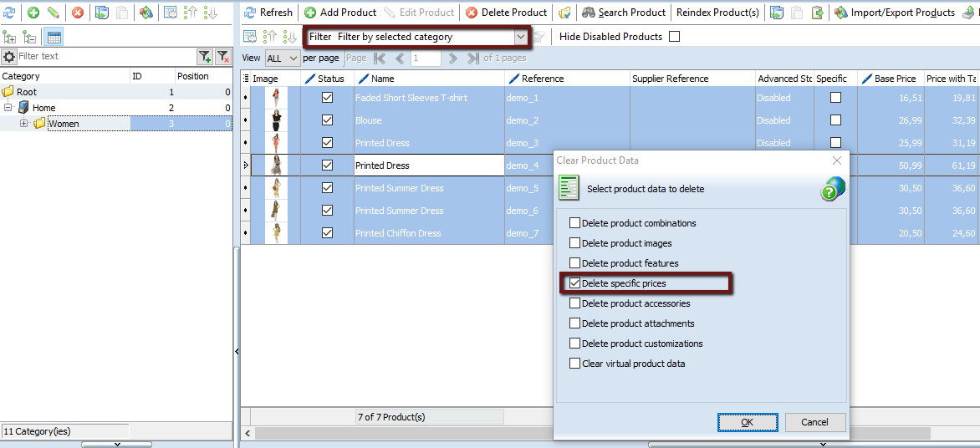Image resolution: width=980 pixels, height=448 pixels.
Task: Check Delete product accessories
Action: pyautogui.click(x=575, y=303)
